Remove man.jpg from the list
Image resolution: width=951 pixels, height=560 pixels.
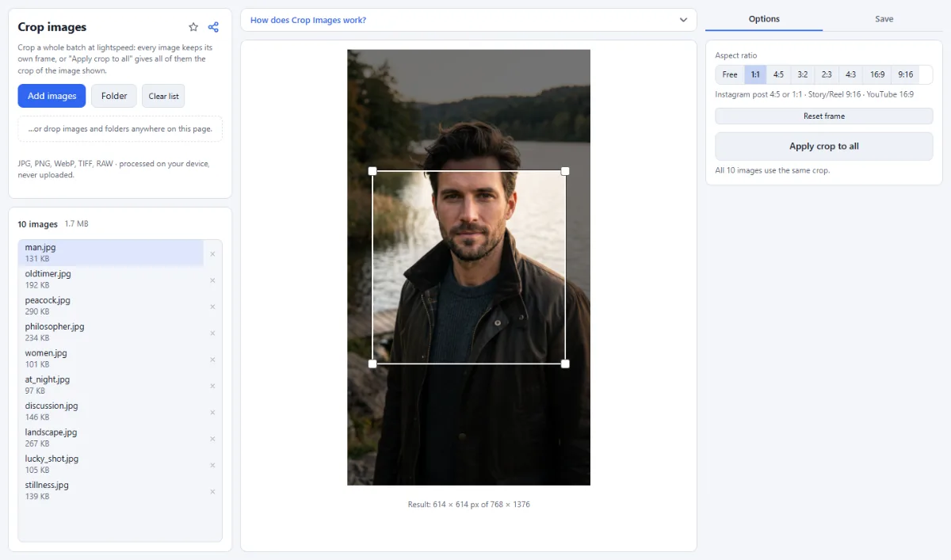212,254
